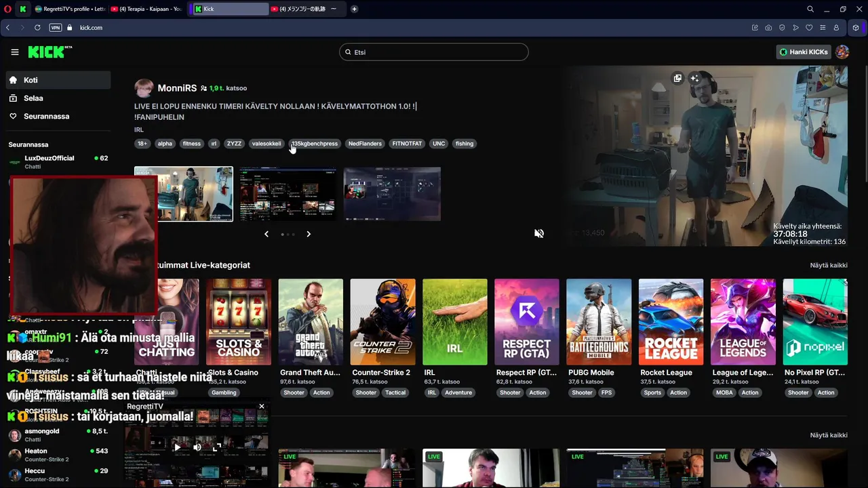
Task: Click the camera screenshot icon in toolbar
Action: point(768,28)
